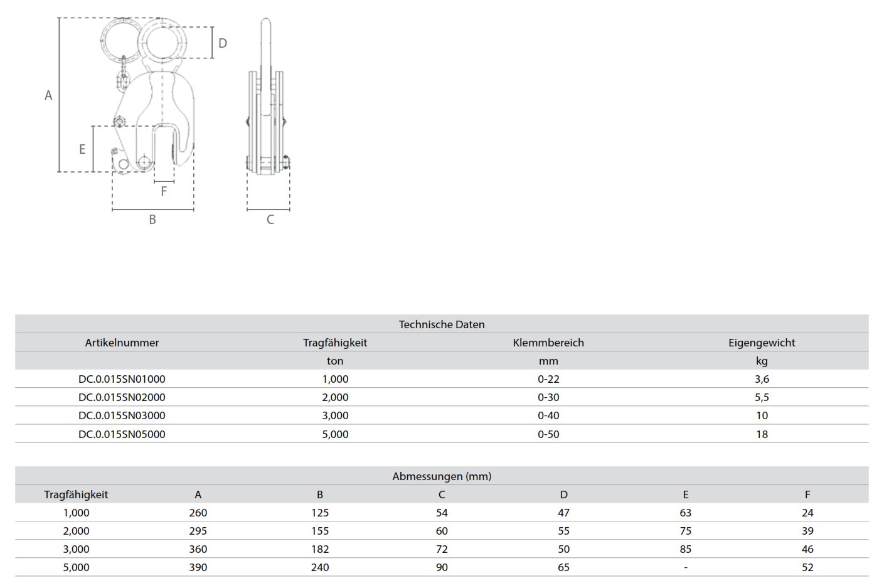The height and width of the screenshot is (588, 894).
Task: Click the Klemmbereich column header
Action: (x=548, y=343)
